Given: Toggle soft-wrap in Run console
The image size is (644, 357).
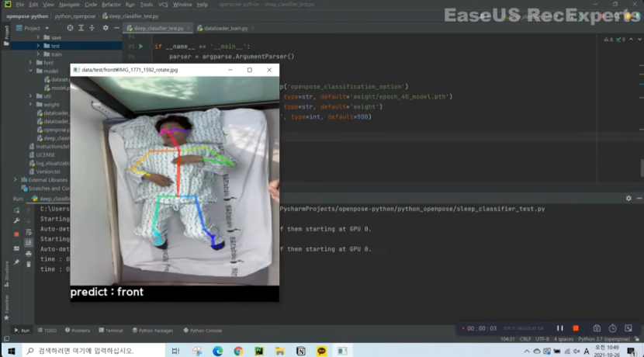Looking at the screenshot, I should 29,234.
